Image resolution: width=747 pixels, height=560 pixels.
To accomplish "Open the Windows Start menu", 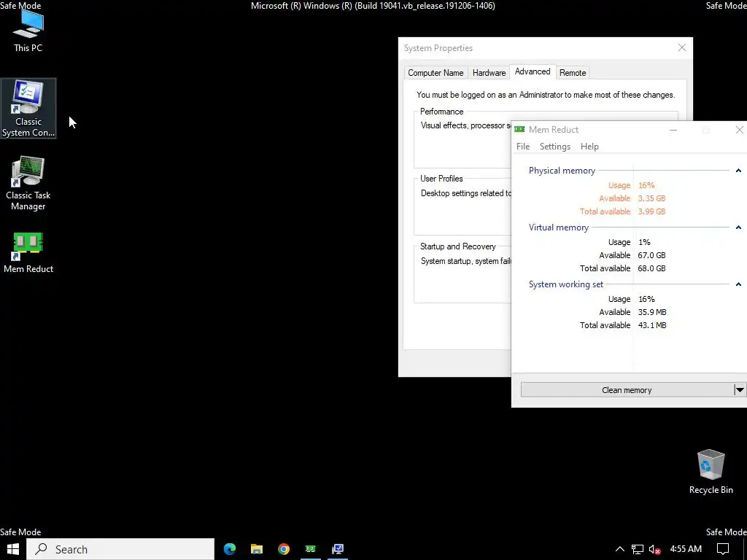I will (13, 549).
